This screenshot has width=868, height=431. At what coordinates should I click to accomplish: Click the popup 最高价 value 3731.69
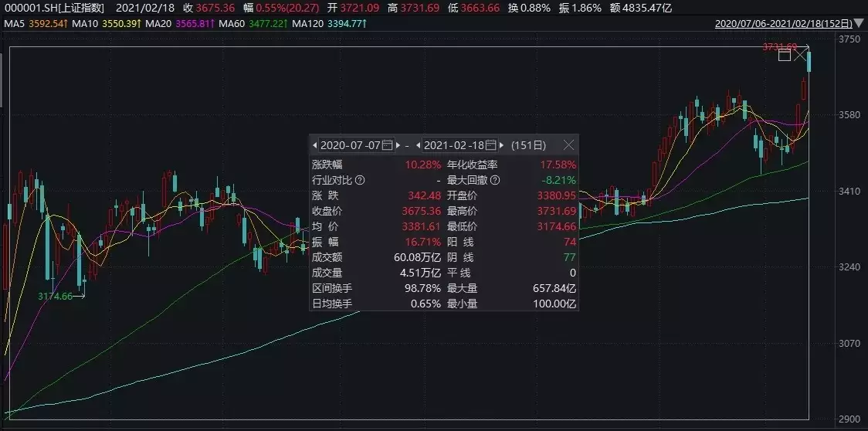[x=556, y=211]
